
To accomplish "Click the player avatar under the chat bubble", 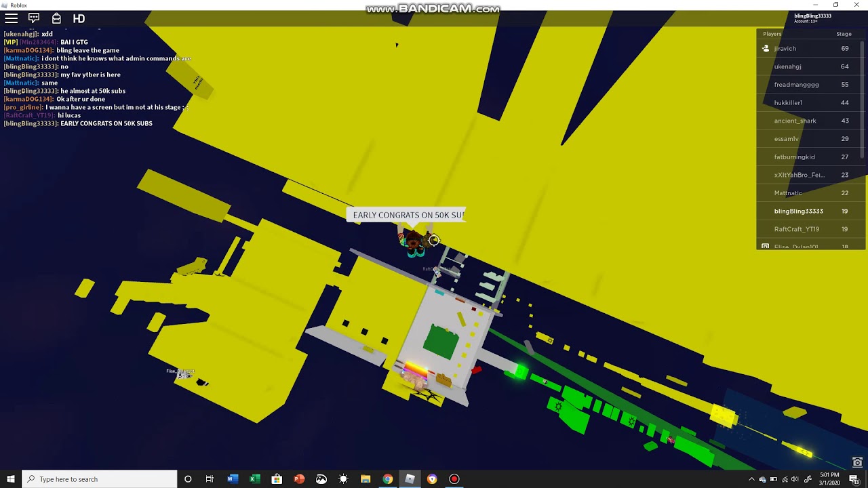I will (414, 241).
